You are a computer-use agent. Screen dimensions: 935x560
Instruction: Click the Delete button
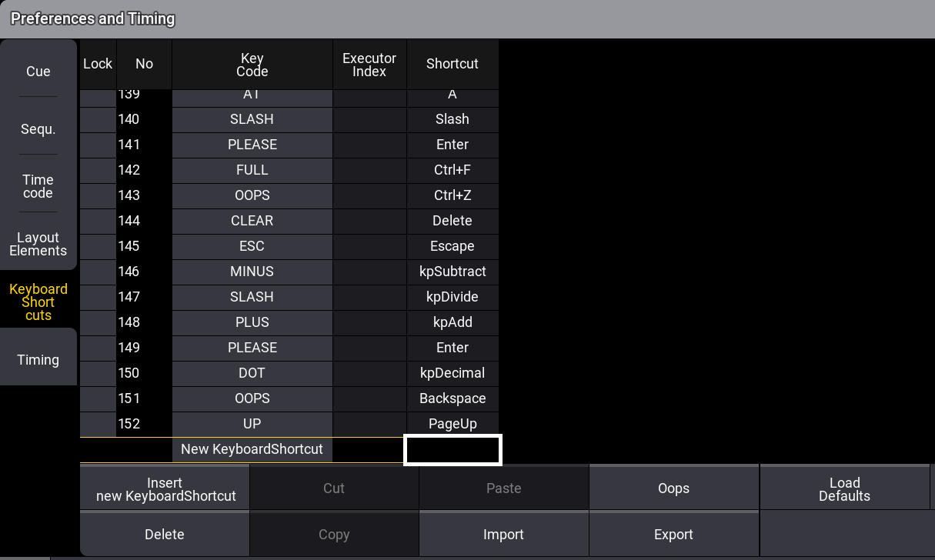[165, 535]
